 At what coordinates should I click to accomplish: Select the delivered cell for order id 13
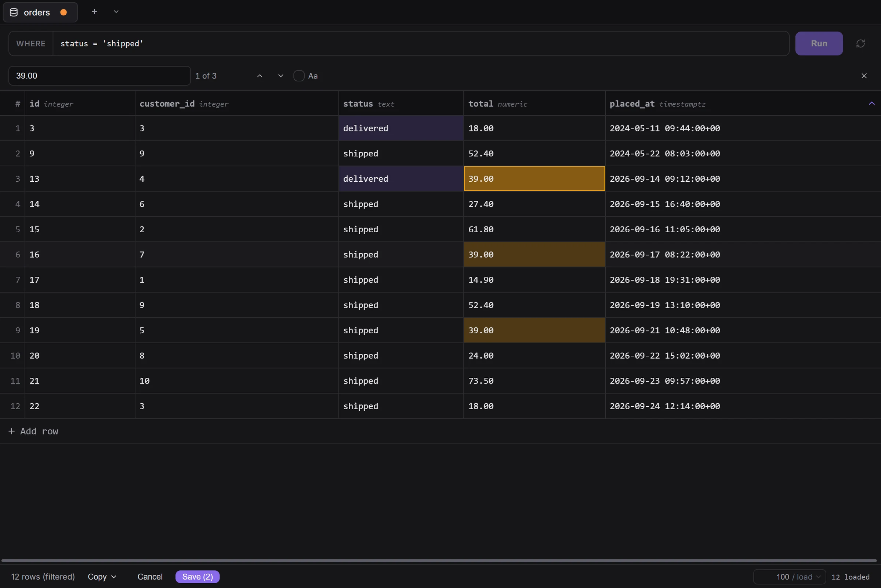pos(401,179)
